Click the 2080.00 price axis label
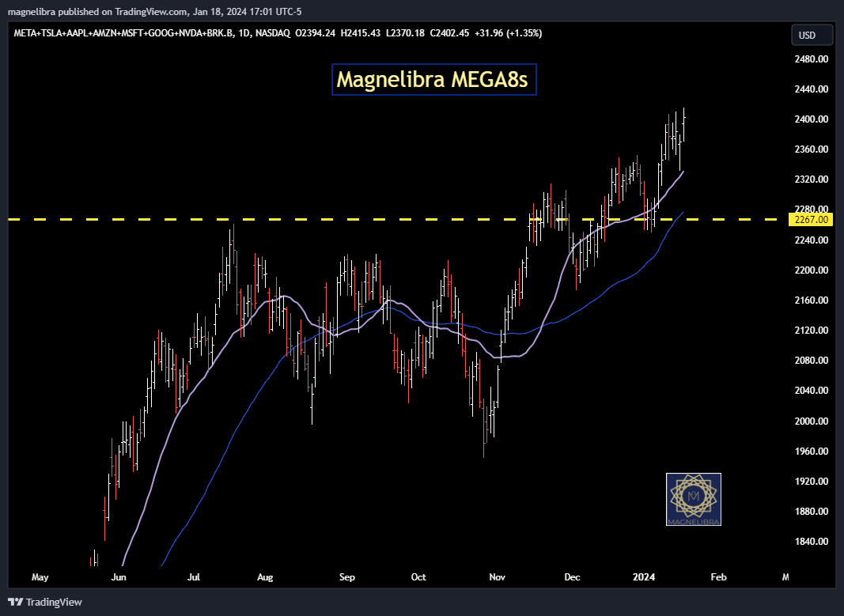 (x=811, y=361)
